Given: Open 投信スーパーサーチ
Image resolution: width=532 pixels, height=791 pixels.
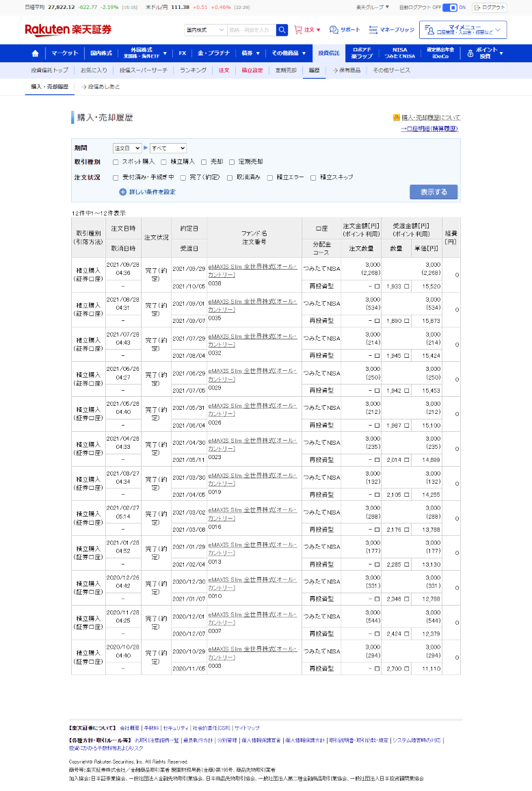Looking at the screenshot, I should tap(143, 70).
